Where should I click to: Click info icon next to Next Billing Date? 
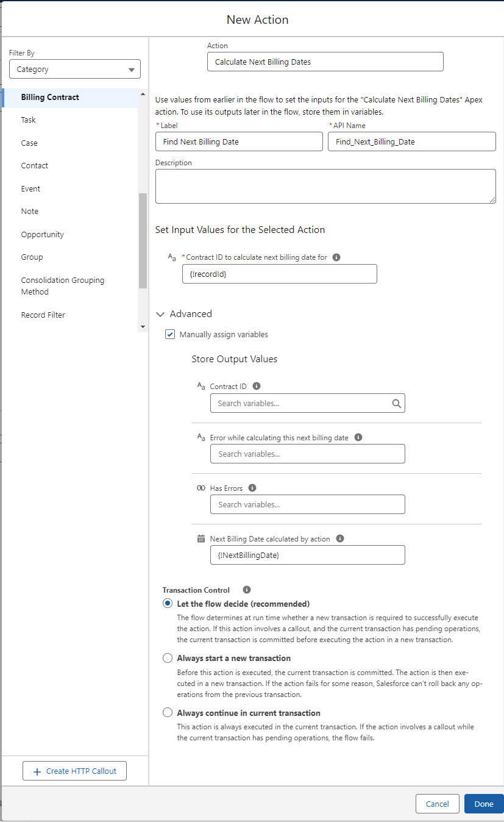tap(340, 538)
